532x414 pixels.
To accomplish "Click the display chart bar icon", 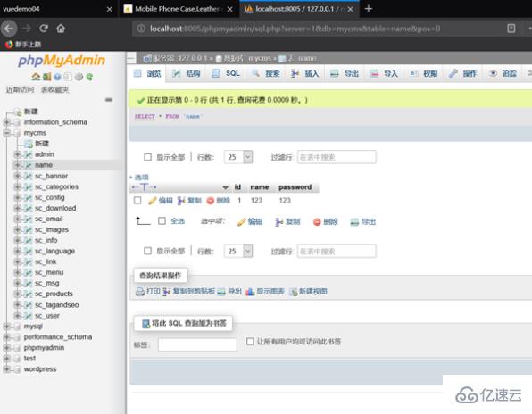I will pyautogui.click(x=250, y=292).
